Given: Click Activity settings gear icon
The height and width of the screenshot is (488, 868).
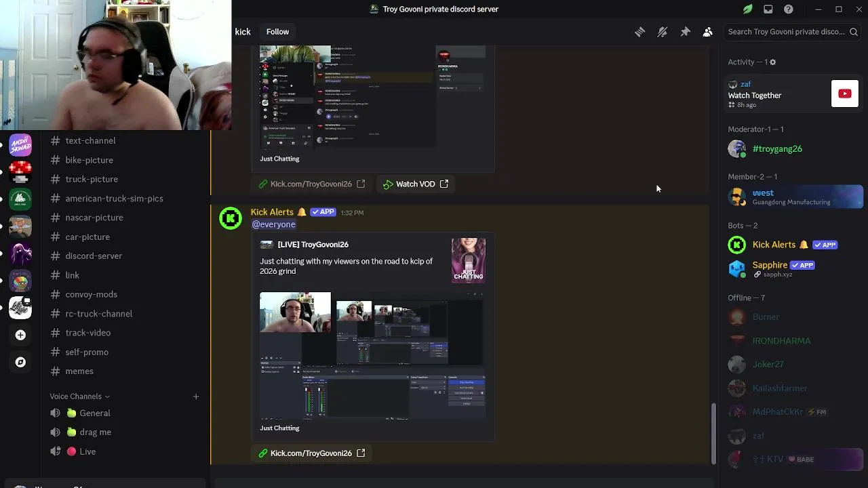Looking at the screenshot, I should click(772, 62).
